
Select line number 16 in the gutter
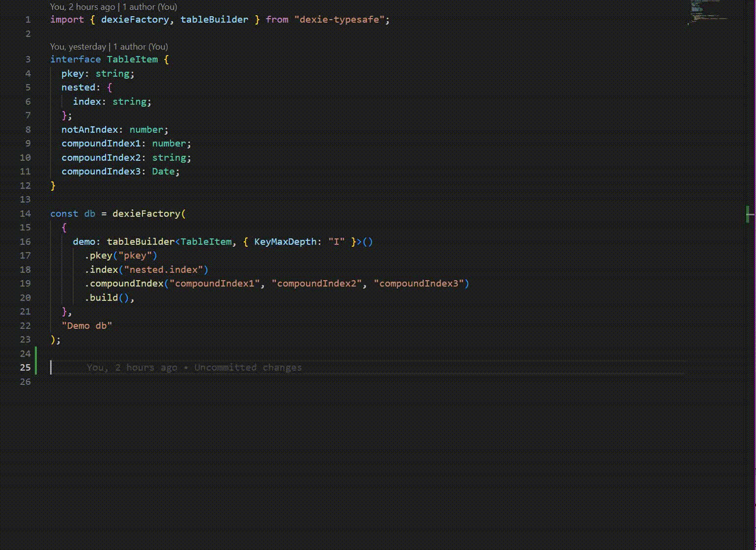25,242
